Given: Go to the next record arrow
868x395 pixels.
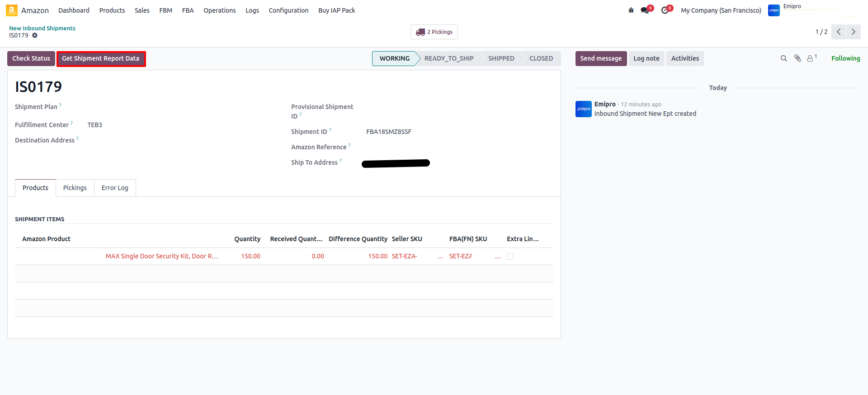Looking at the screenshot, I should click(853, 32).
